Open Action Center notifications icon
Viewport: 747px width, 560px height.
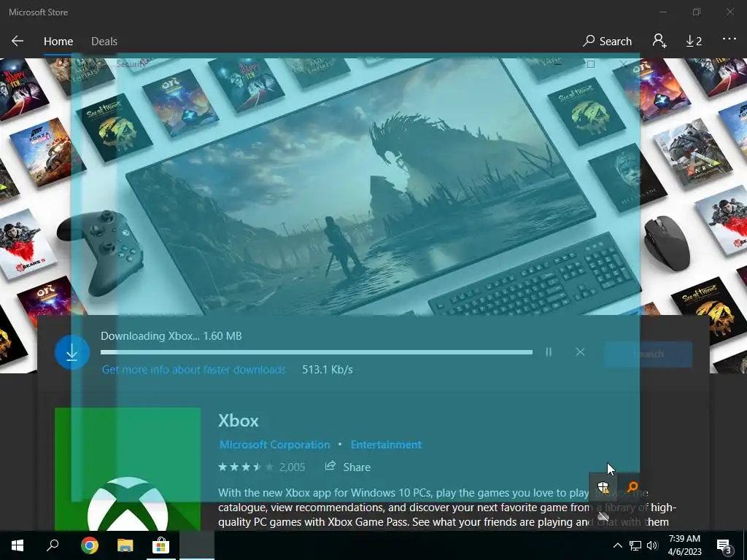pos(724,546)
